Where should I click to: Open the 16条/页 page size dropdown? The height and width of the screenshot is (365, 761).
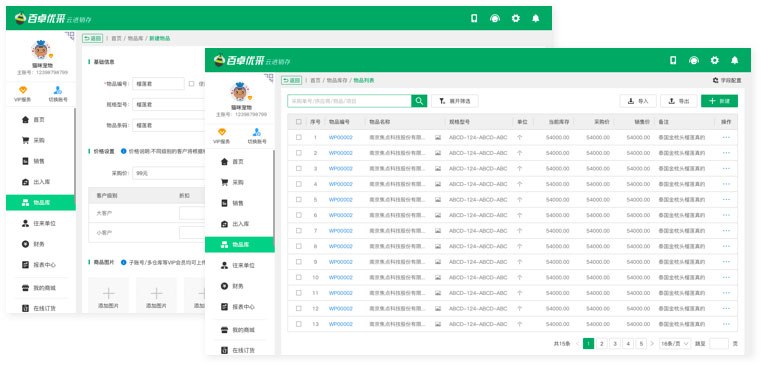[x=675, y=344]
